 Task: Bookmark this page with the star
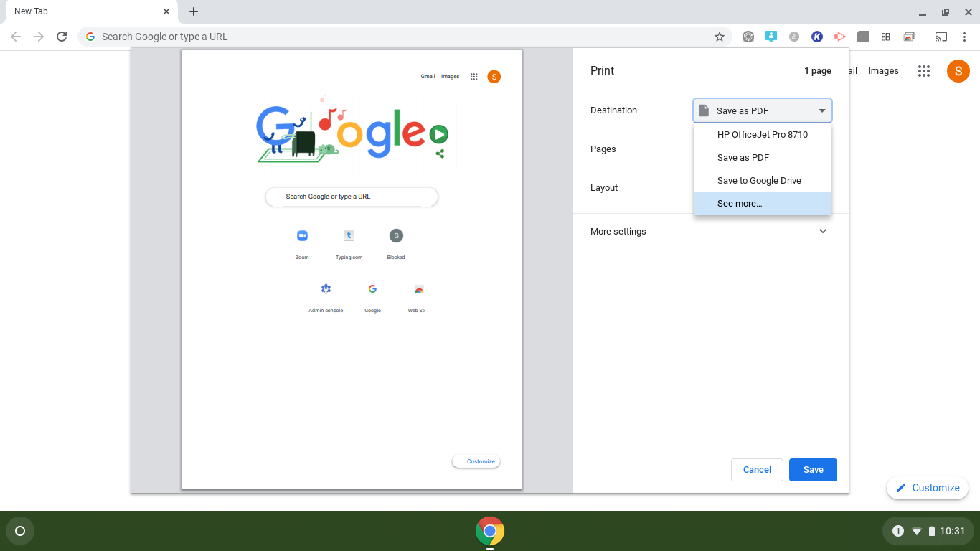pos(719,37)
